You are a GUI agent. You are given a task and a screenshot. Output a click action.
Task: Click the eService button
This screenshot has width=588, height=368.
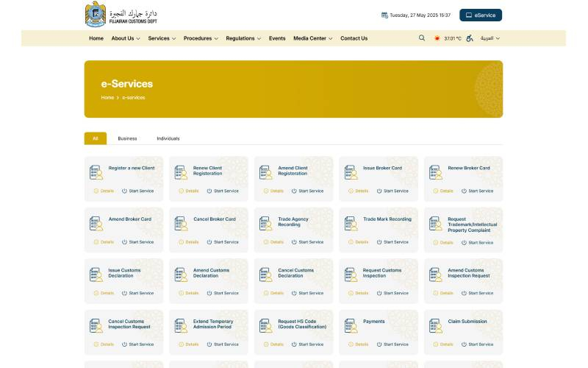click(481, 15)
